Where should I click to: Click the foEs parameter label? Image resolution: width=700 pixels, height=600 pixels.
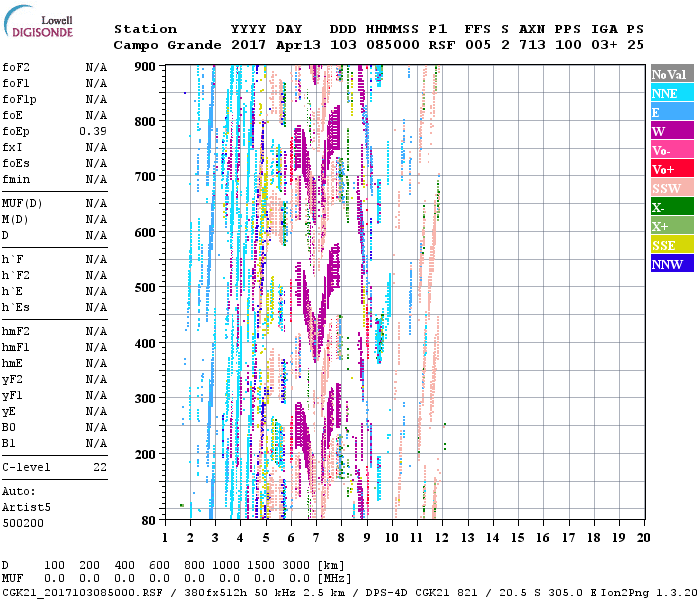[16, 163]
